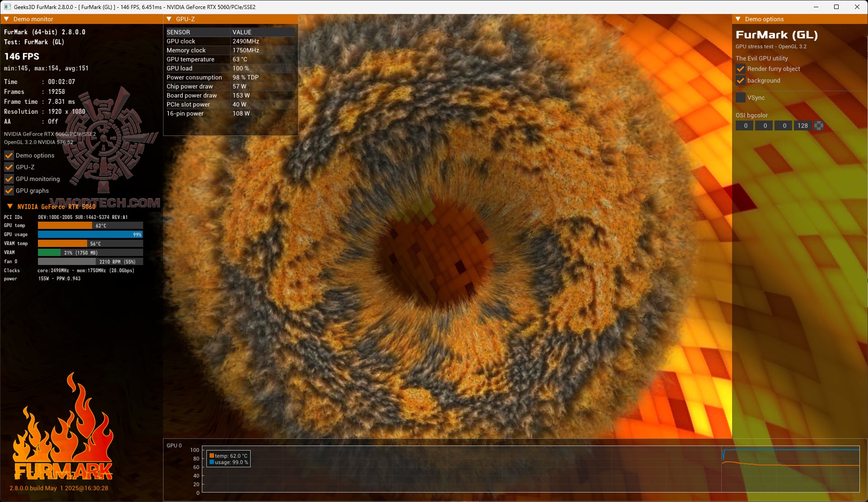Collapse the Demo monitor panel
The image size is (868, 502).
pyautogui.click(x=7, y=19)
